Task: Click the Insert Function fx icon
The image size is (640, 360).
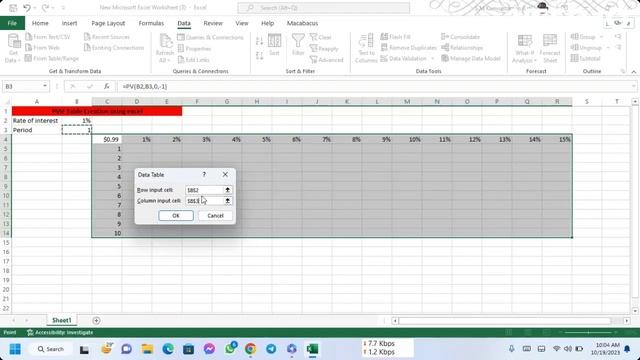Action: [x=107, y=86]
